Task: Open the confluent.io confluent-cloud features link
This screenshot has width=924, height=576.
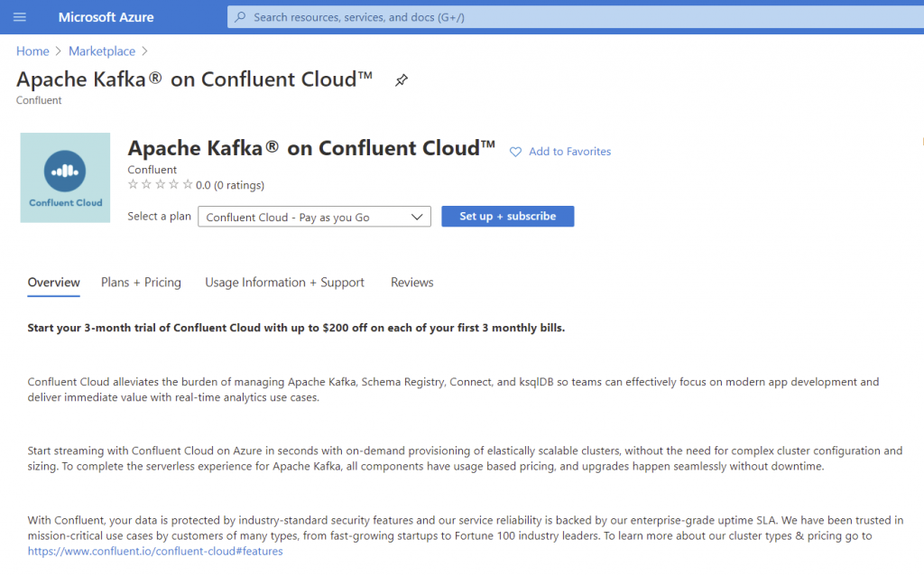Action: pyautogui.click(x=155, y=551)
